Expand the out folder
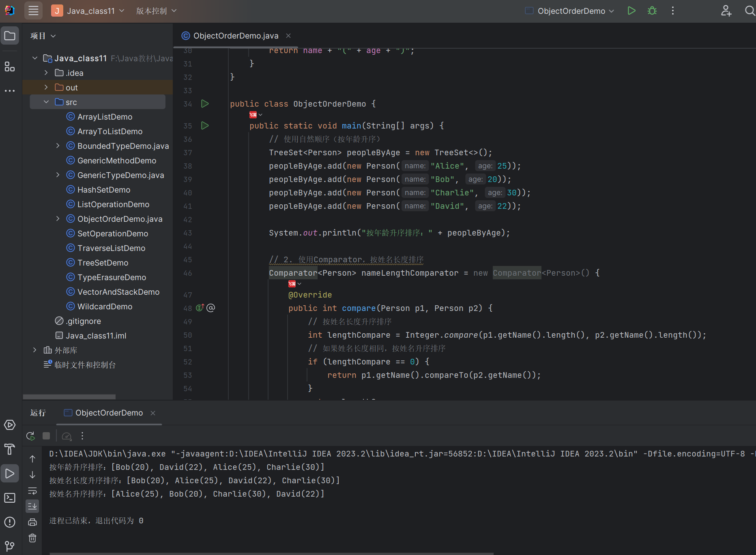This screenshot has width=756, height=555. 46,88
